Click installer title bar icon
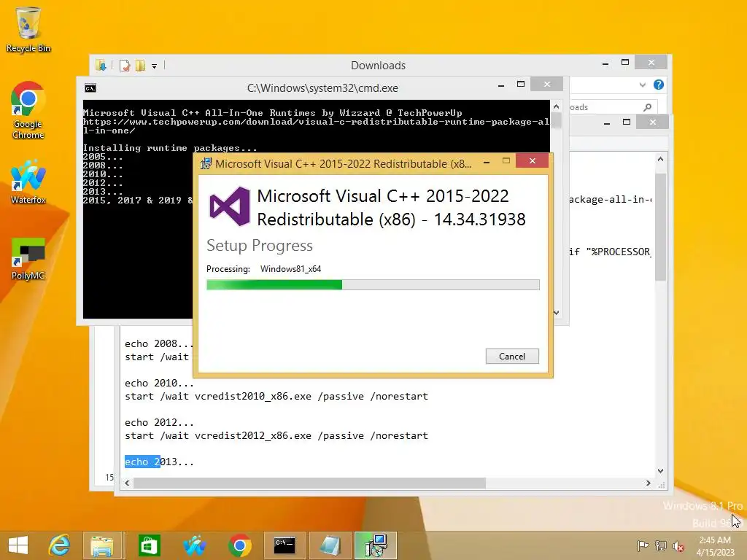This screenshot has width=747, height=560. pos(206,164)
